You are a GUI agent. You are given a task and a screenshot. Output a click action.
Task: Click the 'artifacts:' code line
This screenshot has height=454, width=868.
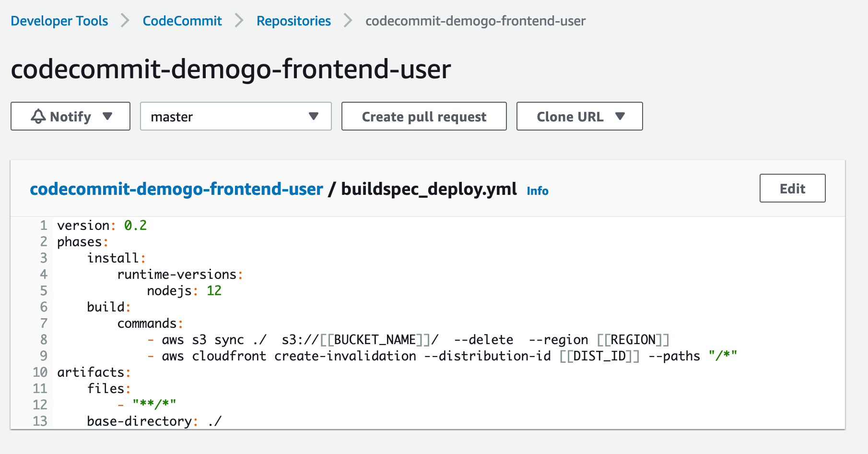point(94,372)
